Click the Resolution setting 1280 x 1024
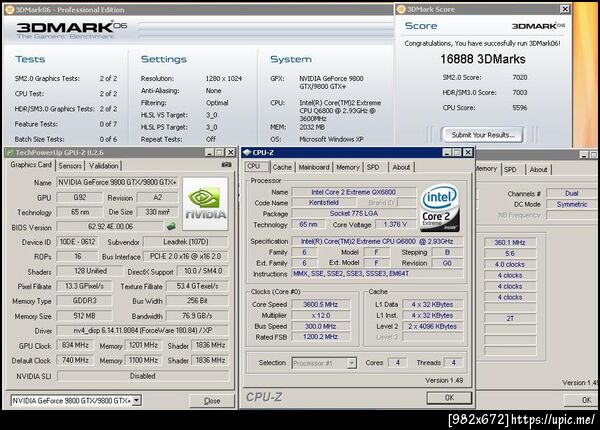The width and height of the screenshot is (600, 430). click(223, 78)
